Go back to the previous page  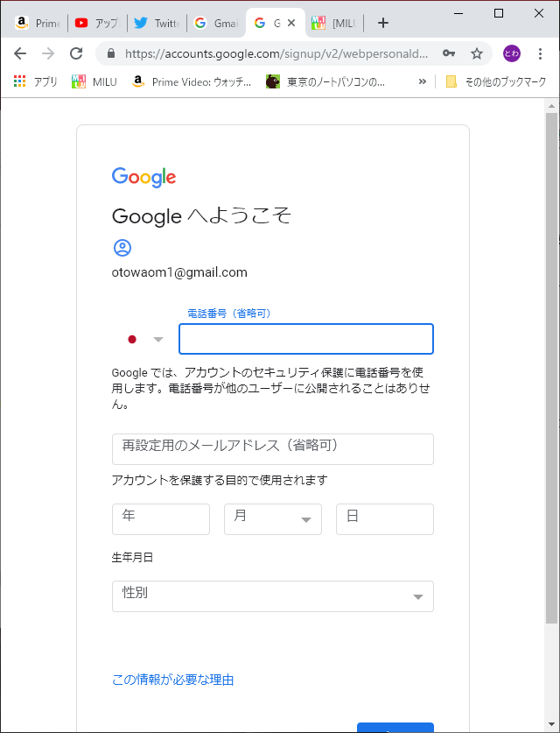click(20, 53)
